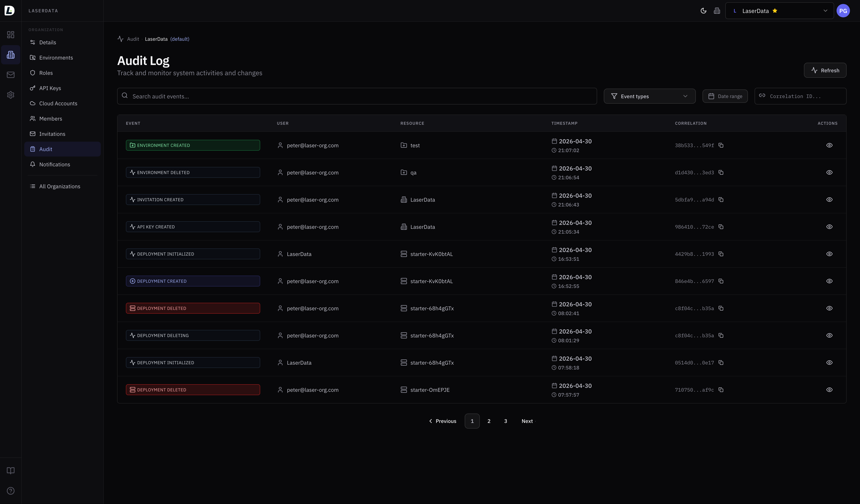Image resolution: width=860 pixels, height=504 pixels.
Task: Open the settings gear icon in left rail
Action: point(11,95)
